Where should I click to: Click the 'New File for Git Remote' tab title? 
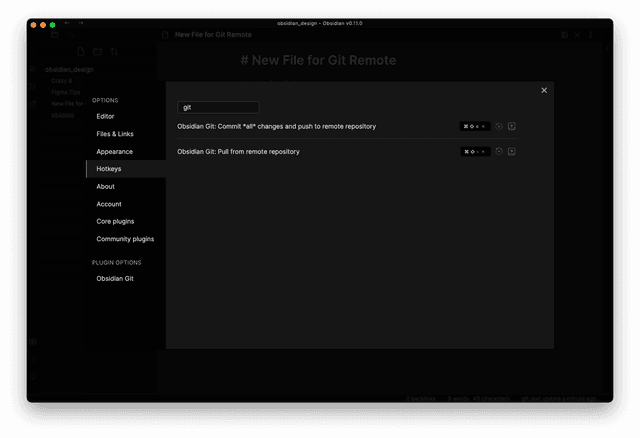(213, 35)
